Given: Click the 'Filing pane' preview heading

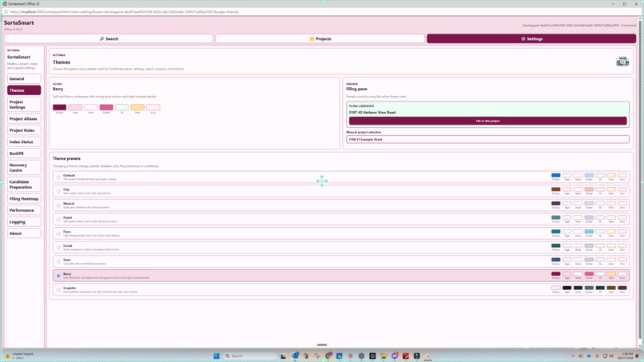Looking at the screenshot, I should point(356,89).
